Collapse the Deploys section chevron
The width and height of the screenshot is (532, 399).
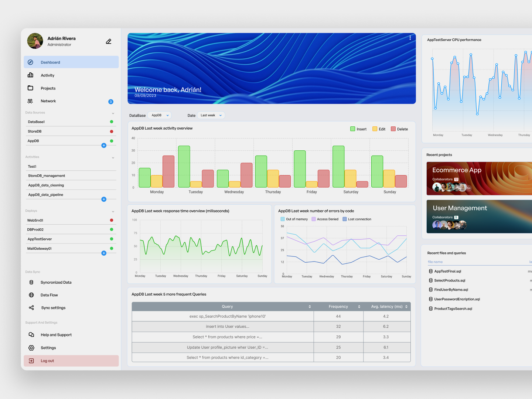(113, 211)
